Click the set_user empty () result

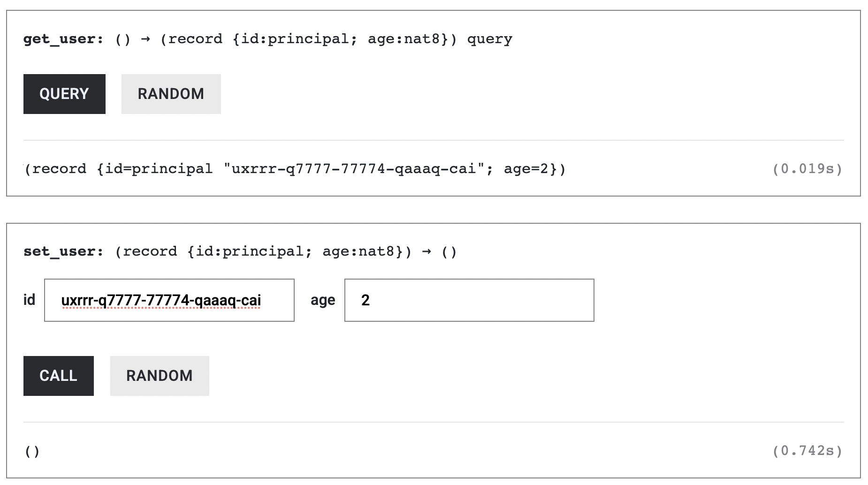[32, 451]
